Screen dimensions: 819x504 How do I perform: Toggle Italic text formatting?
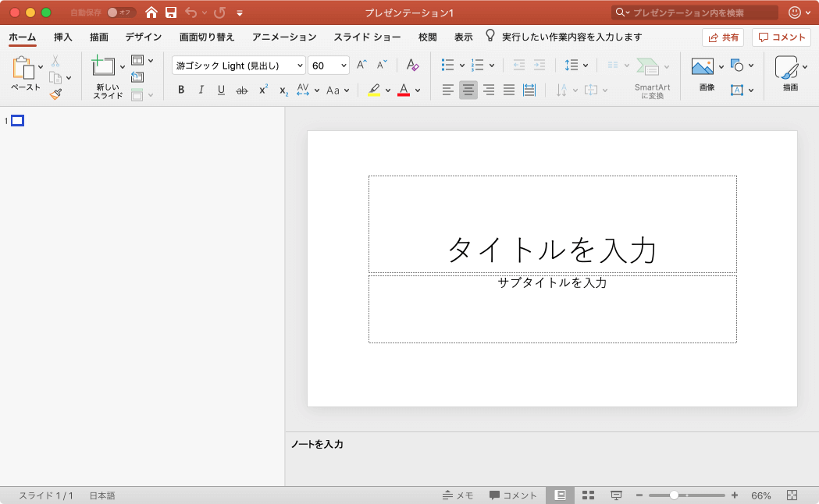(201, 91)
